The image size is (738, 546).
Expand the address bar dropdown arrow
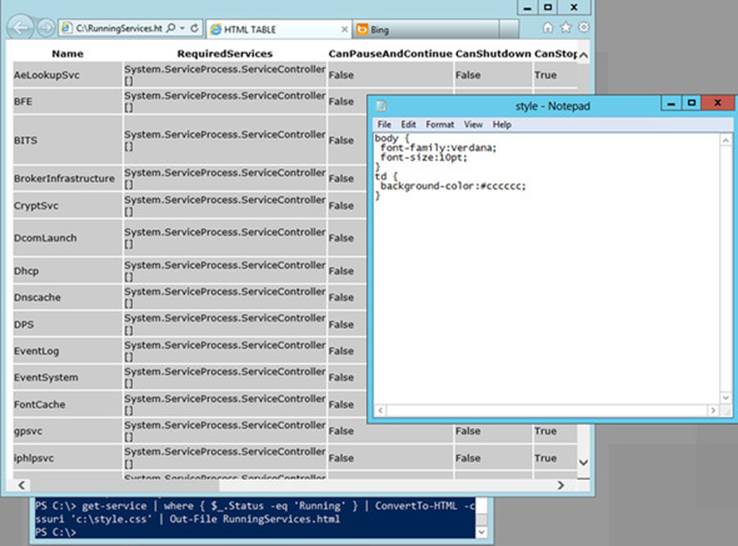click(182, 28)
